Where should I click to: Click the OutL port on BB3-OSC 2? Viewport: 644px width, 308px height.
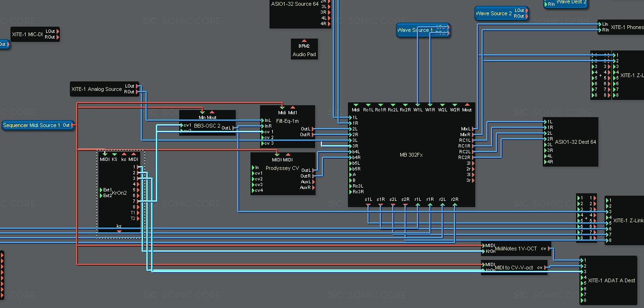click(x=233, y=128)
